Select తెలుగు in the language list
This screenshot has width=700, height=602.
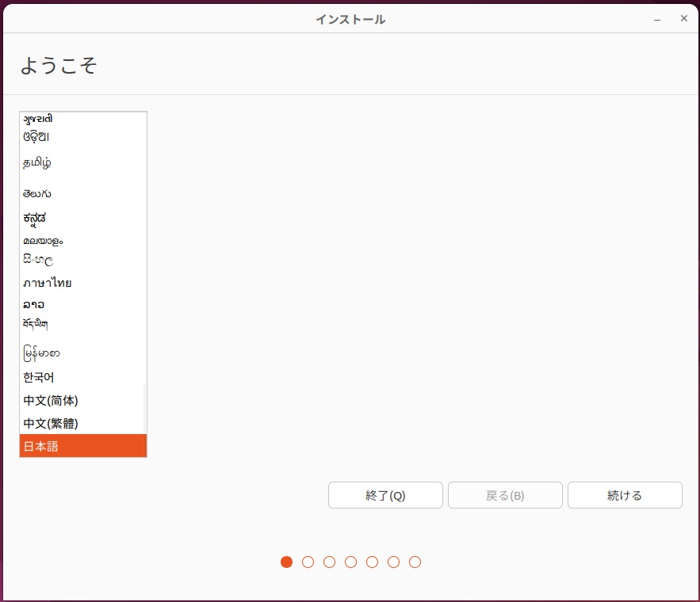[x=83, y=193]
